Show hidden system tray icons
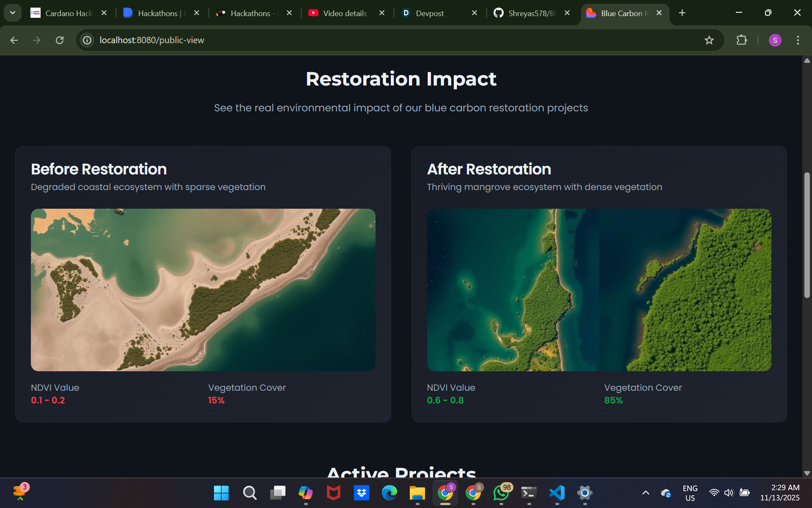Image resolution: width=812 pixels, height=508 pixels. point(645,493)
